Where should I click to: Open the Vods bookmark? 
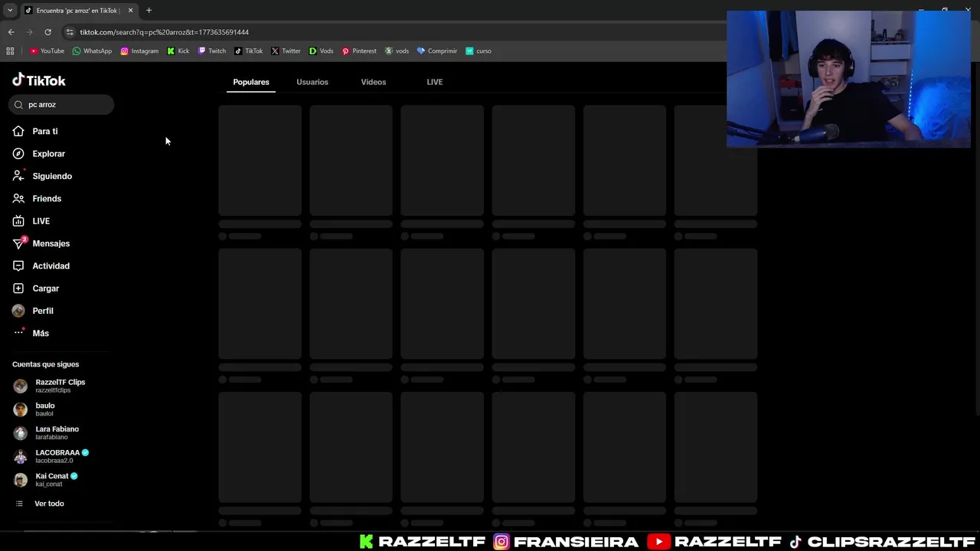[321, 51]
